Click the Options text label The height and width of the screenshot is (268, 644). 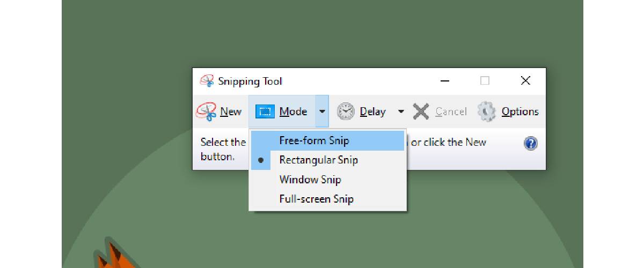tap(520, 111)
